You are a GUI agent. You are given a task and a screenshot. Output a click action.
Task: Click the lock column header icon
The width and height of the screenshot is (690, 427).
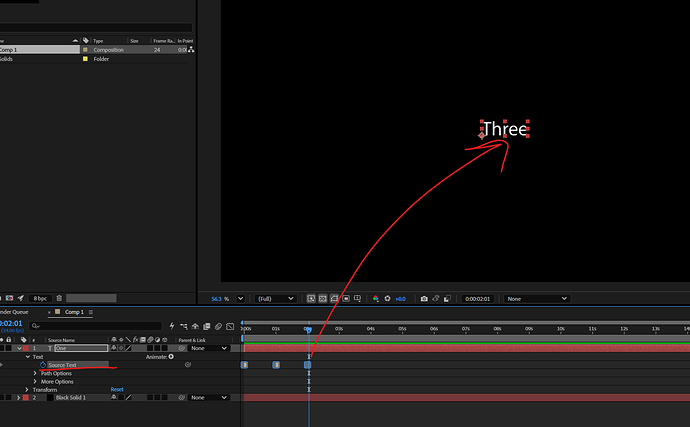8,340
